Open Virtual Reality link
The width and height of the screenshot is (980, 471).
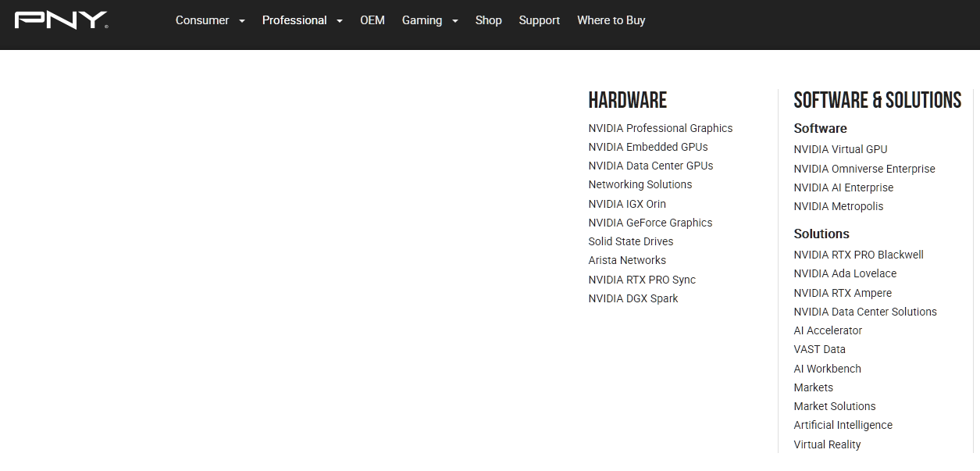(x=827, y=444)
